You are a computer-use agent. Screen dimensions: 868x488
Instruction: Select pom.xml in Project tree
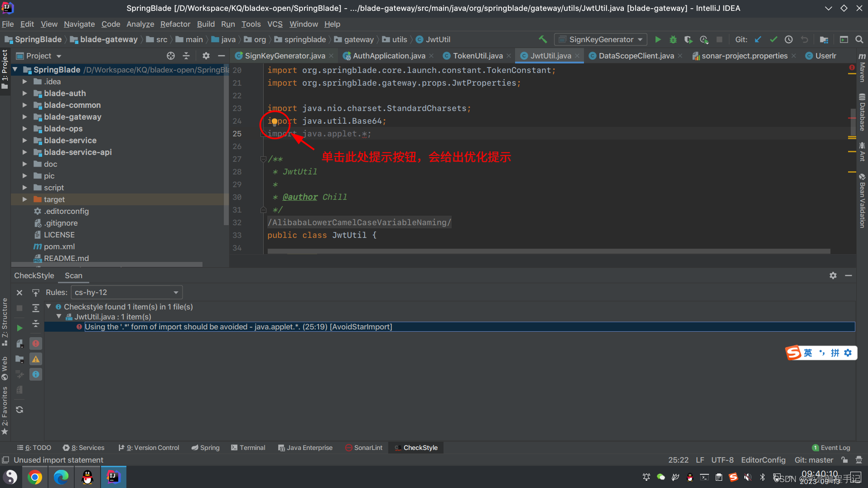pyautogui.click(x=59, y=246)
